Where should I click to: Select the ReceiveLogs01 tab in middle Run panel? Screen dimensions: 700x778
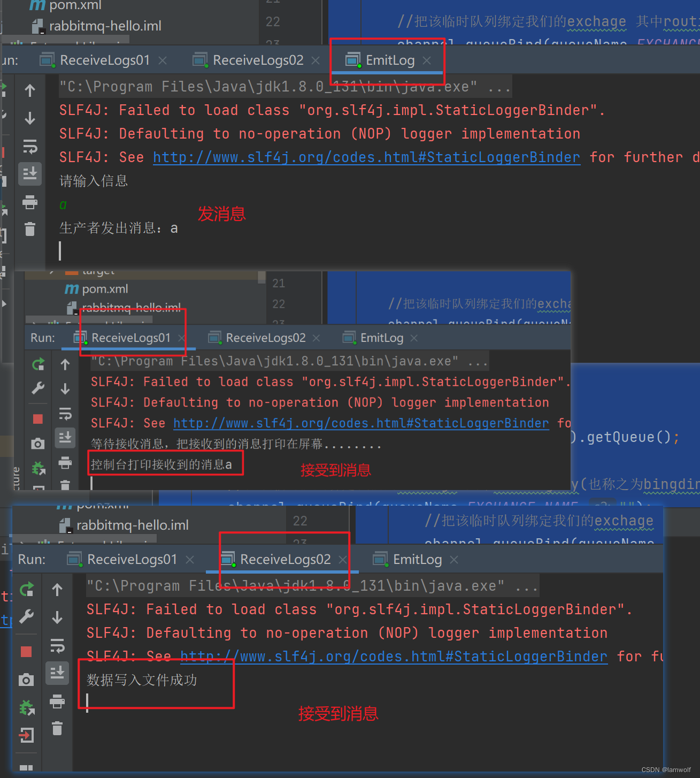122,338
